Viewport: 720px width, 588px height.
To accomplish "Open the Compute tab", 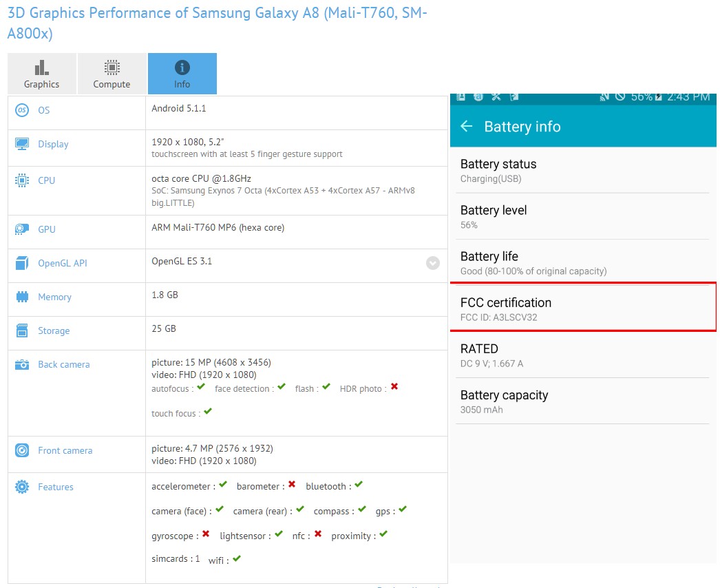I will (x=112, y=73).
